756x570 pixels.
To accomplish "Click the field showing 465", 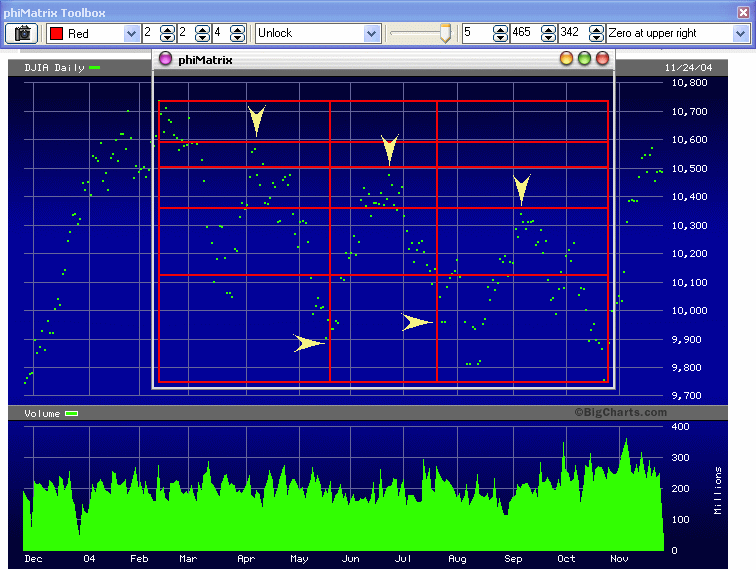I will tap(525, 33).
